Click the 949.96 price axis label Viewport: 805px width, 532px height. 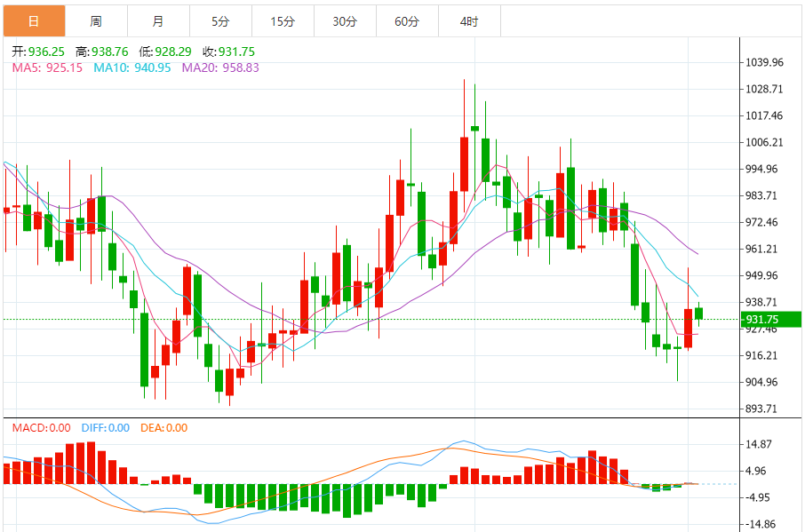pyautogui.click(x=761, y=276)
